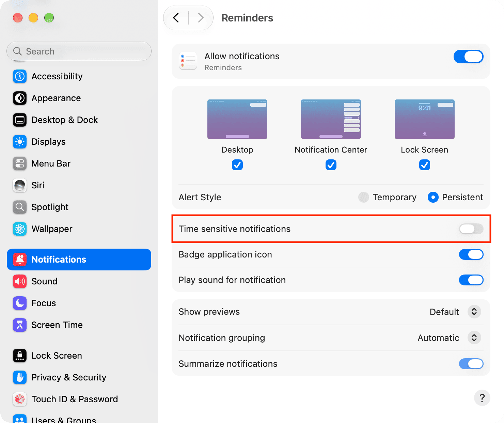Viewport: 504px width, 423px height.
Task: Select the Desktop & Dock icon
Action: point(20,120)
